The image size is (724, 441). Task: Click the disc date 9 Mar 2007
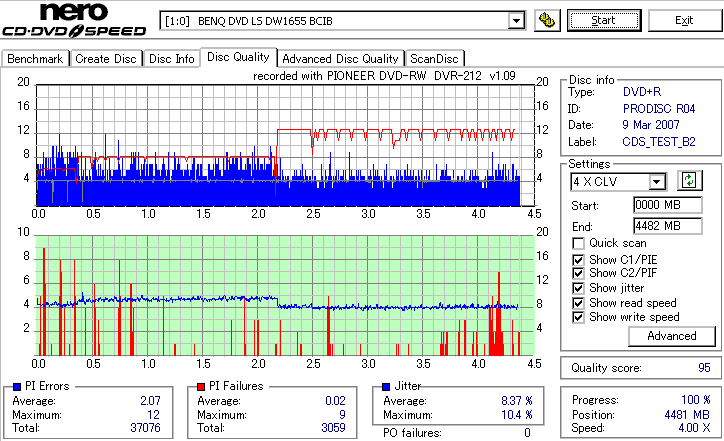click(651, 125)
